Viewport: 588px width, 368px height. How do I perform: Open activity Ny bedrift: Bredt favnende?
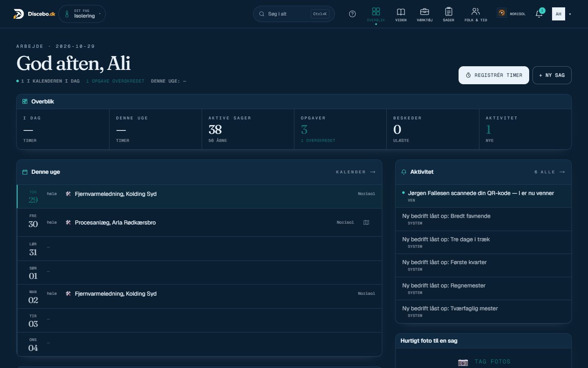(483, 219)
